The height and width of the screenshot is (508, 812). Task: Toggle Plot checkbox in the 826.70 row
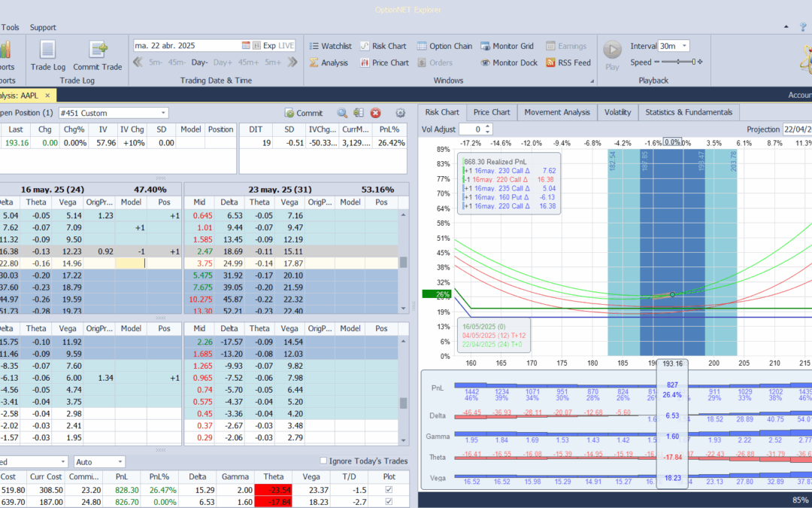click(x=389, y=502)
